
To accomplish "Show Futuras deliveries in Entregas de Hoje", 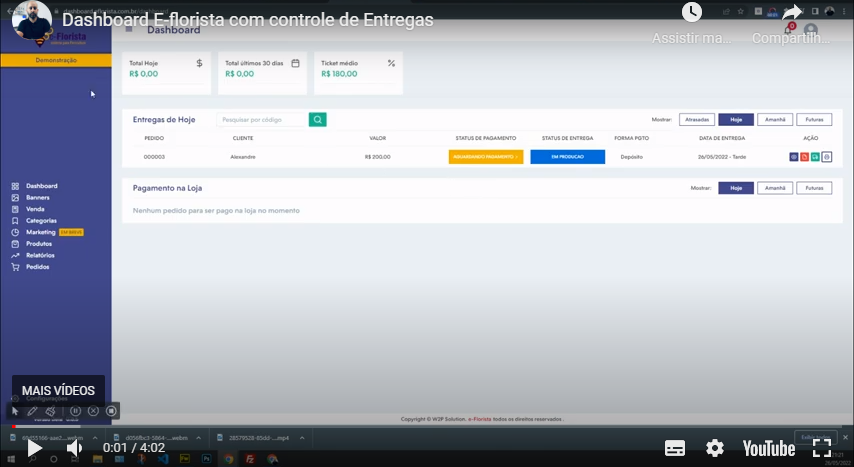I will tap(814, 119).
